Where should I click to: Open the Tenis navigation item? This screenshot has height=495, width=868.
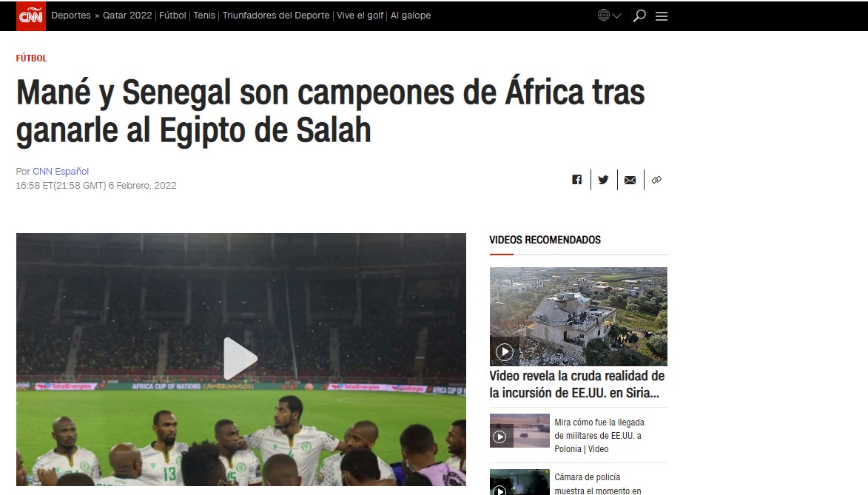[204, 16]
